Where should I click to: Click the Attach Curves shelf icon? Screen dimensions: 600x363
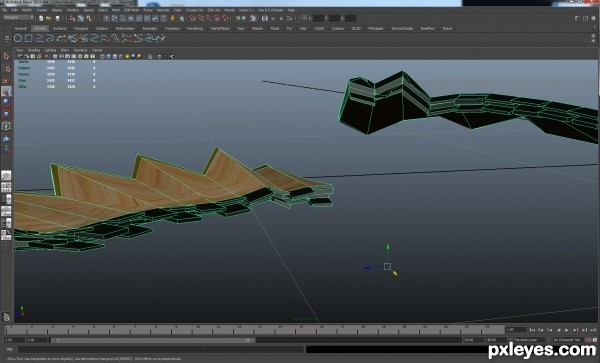(x=72, y=38)
